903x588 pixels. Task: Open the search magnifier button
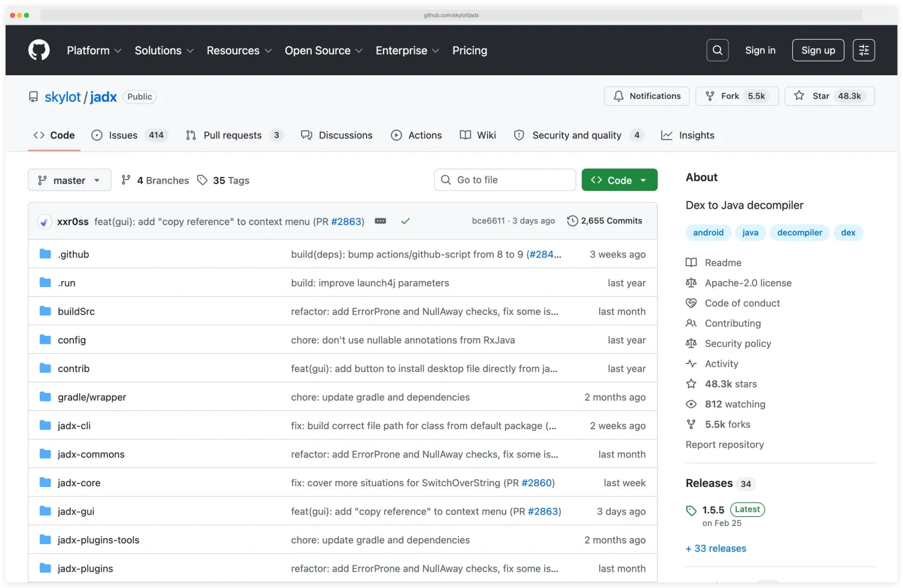click(x=718, y=51)
